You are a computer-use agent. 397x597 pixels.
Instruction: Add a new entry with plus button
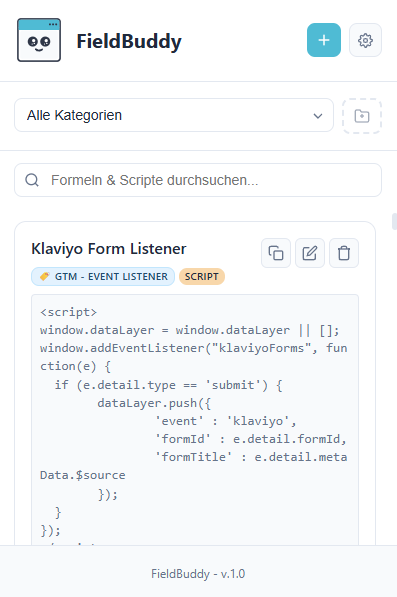click(324, 40)
